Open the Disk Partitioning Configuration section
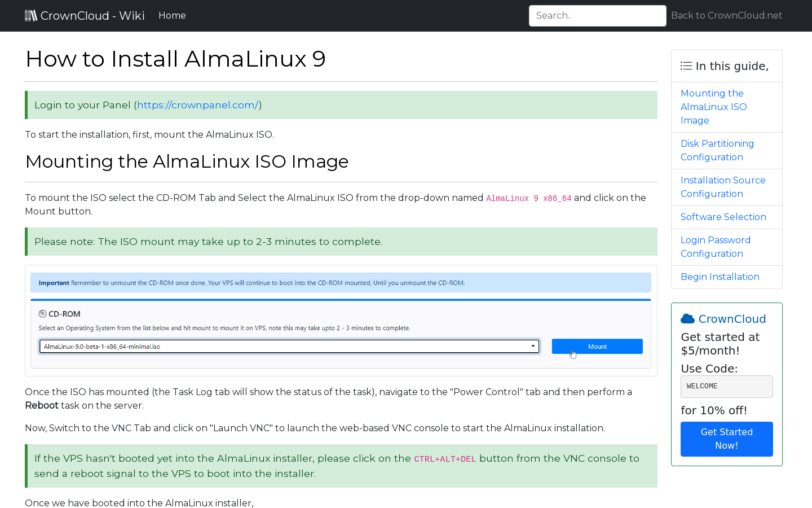 tap(717, 150)
